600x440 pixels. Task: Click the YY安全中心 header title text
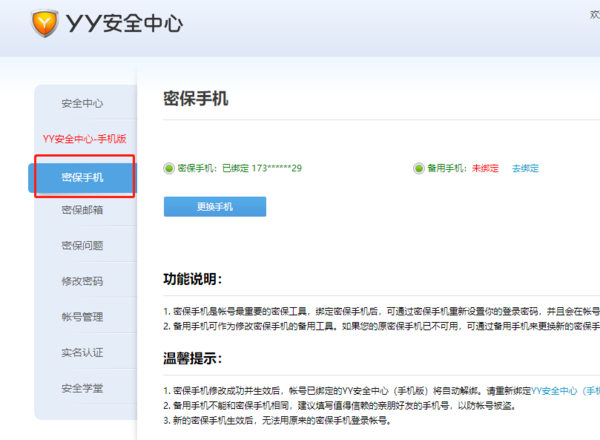coord(124,22)
